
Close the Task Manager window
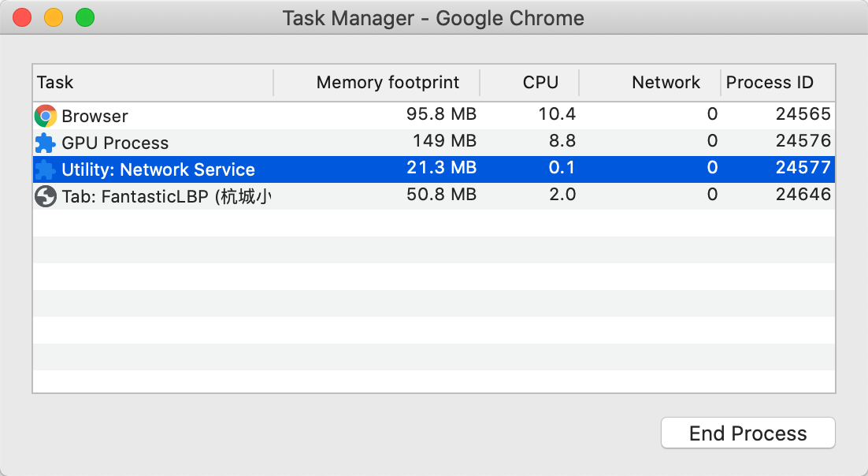pos(22,17)
